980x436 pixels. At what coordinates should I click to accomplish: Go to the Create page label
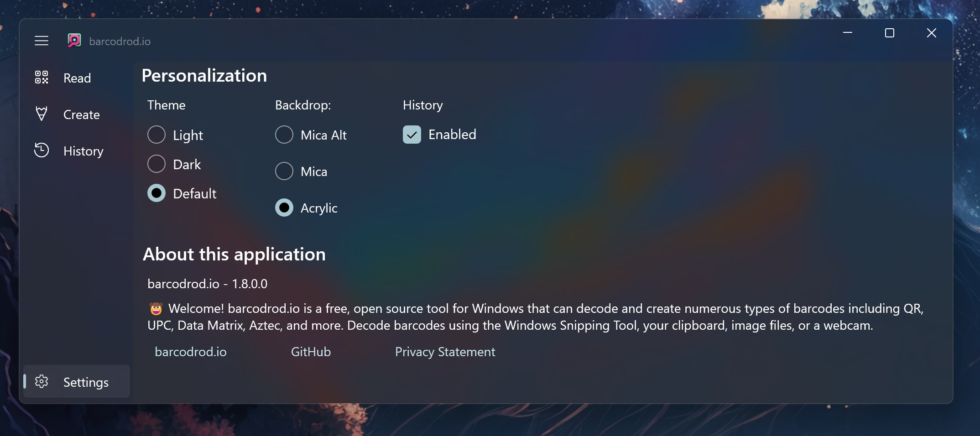click(81, 114)
